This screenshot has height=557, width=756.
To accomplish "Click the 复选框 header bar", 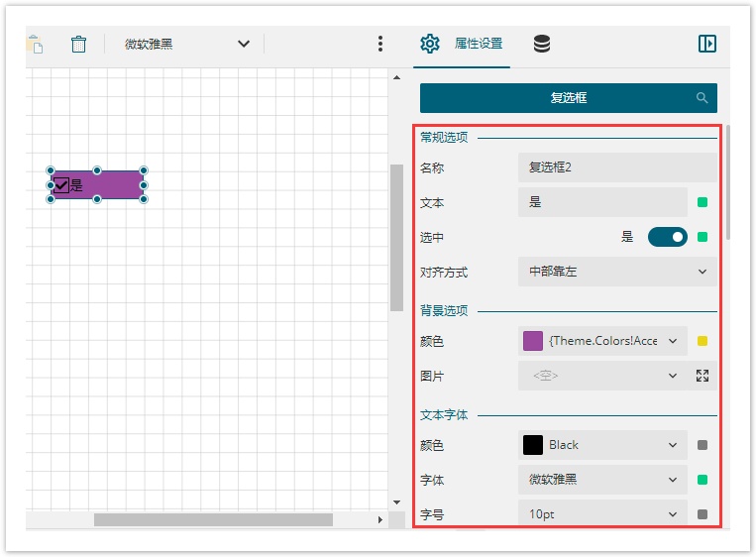I will coord(569,98).
